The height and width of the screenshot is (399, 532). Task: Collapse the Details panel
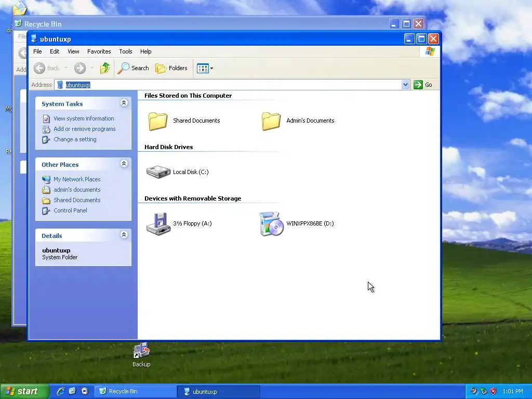pyautogui.click(x=124, y=235)
